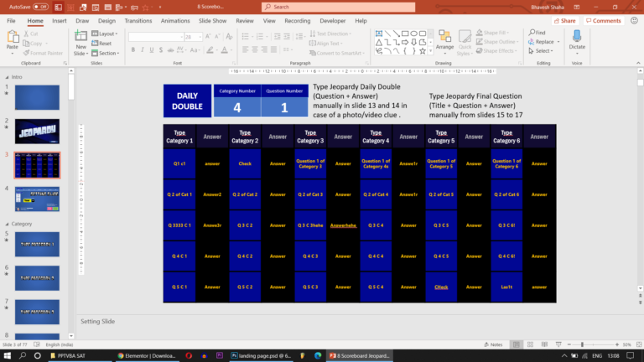The image size is (644, 362).
Task: Click the Paste clipboard icon
Action: (13, 37)
